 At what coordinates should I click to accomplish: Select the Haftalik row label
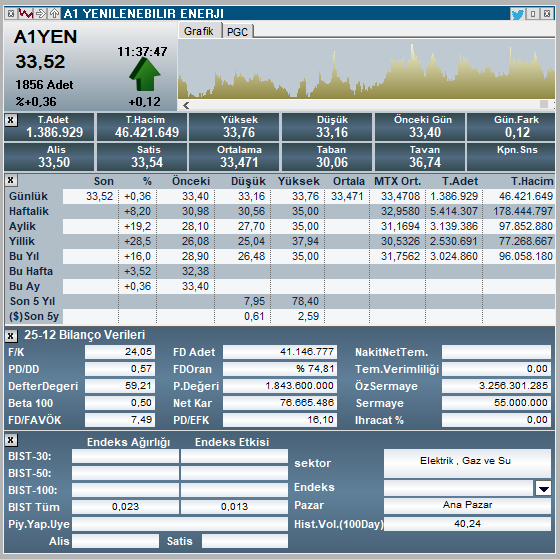(29, 211)
